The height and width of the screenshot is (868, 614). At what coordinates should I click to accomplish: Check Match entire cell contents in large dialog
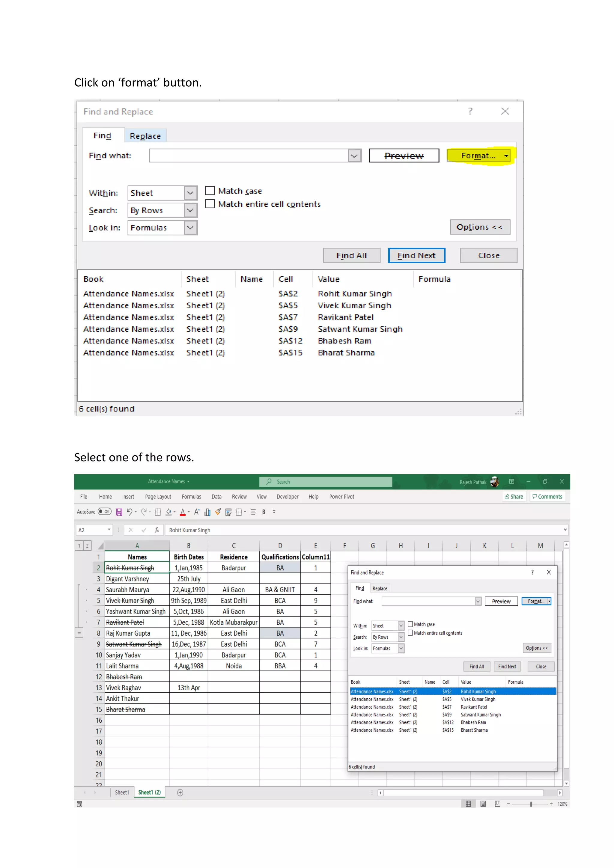pyautogui.click(x=210, y=204)
